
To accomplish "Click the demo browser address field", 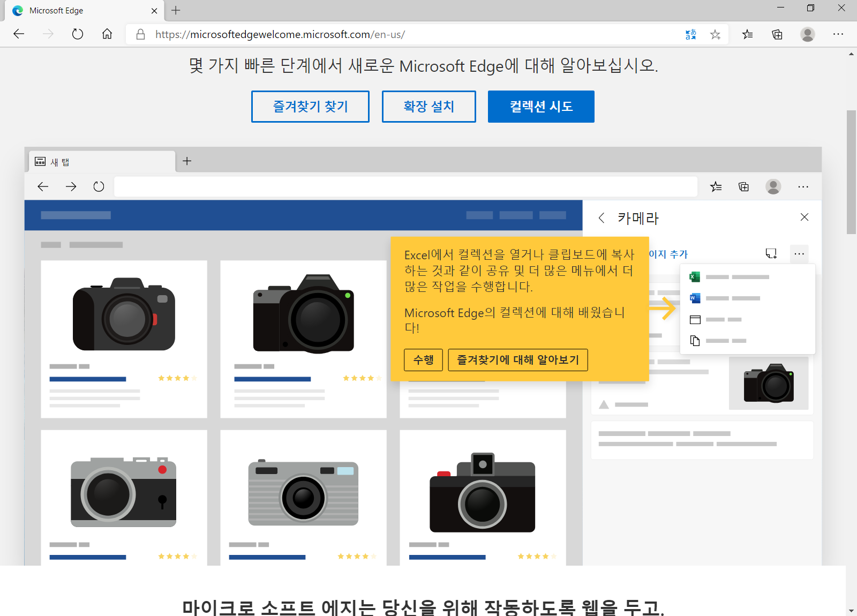I will (x=405, y=186).
